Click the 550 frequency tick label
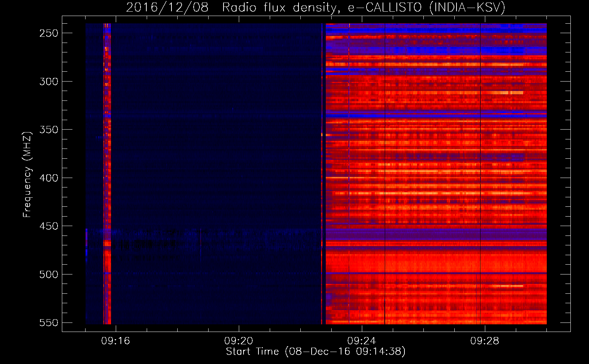The width and height of the screenshot is (589, 364). (x=49, y=323)
